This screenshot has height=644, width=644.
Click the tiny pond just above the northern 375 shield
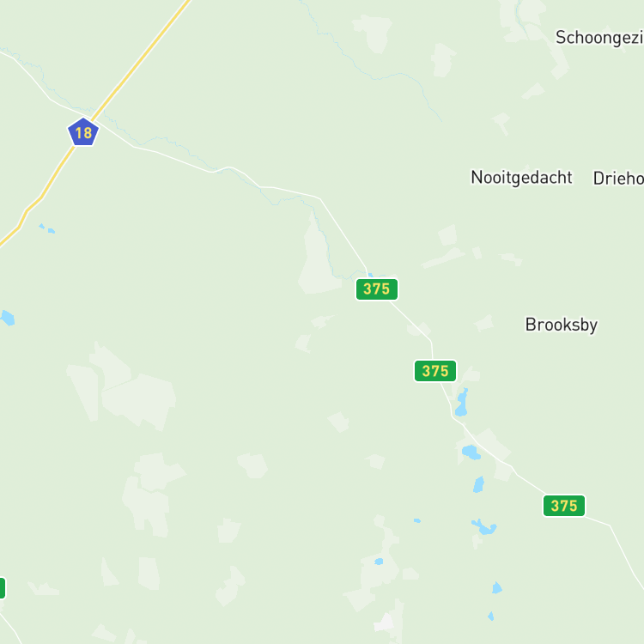370,275
